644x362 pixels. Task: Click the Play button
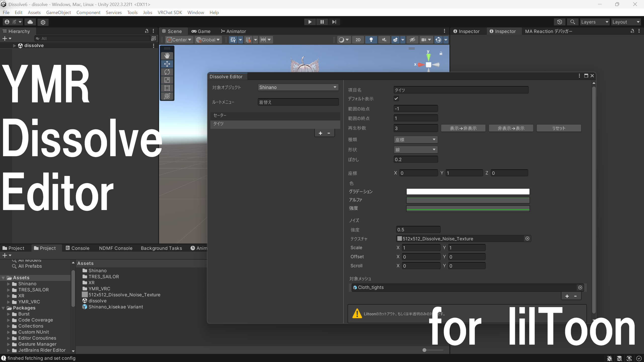coord(310,22)
